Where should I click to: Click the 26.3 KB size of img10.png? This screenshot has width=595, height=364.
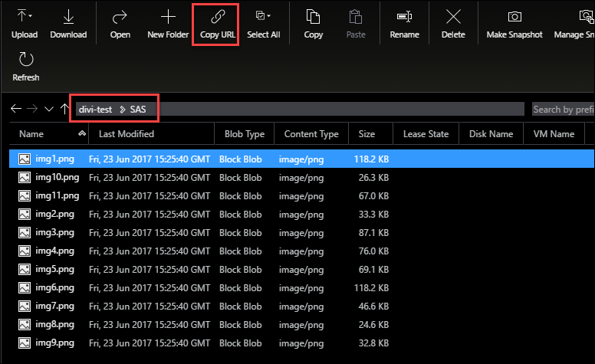point(373,178)
